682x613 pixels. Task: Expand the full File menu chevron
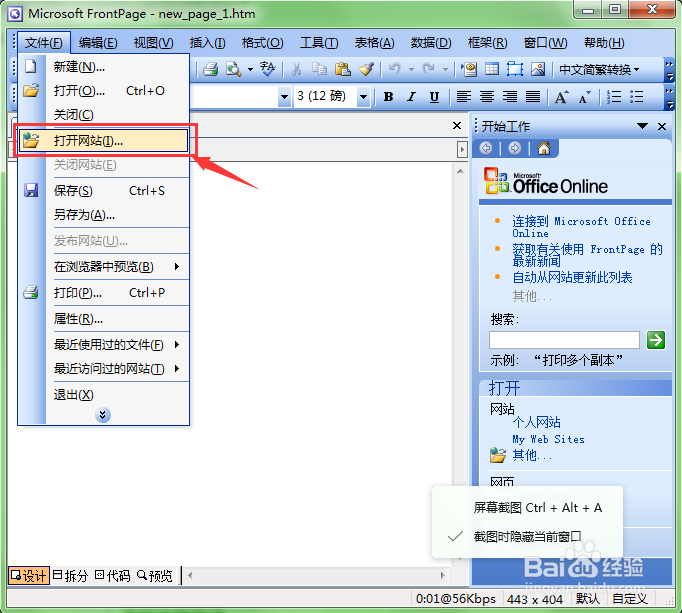coord(103,415)
